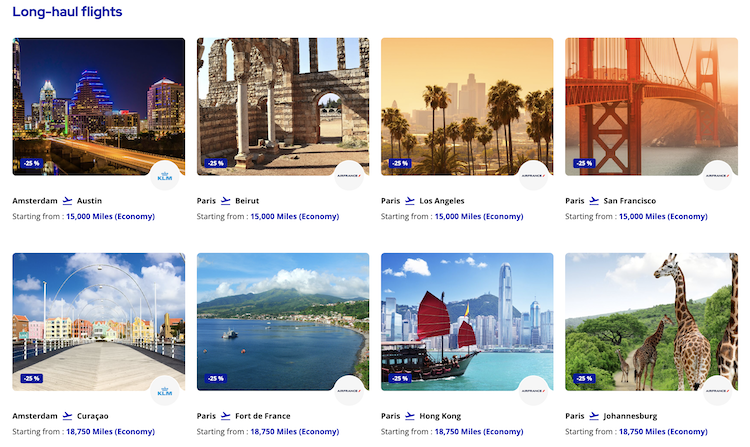
Task: Click the "San Francisco" destination name
Action: [629, 201]
